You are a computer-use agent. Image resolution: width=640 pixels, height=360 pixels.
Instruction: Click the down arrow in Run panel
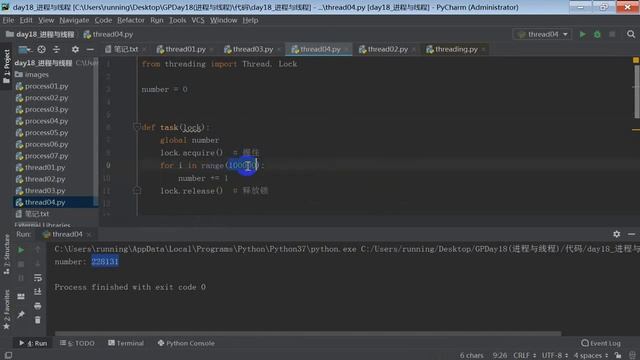38,264
